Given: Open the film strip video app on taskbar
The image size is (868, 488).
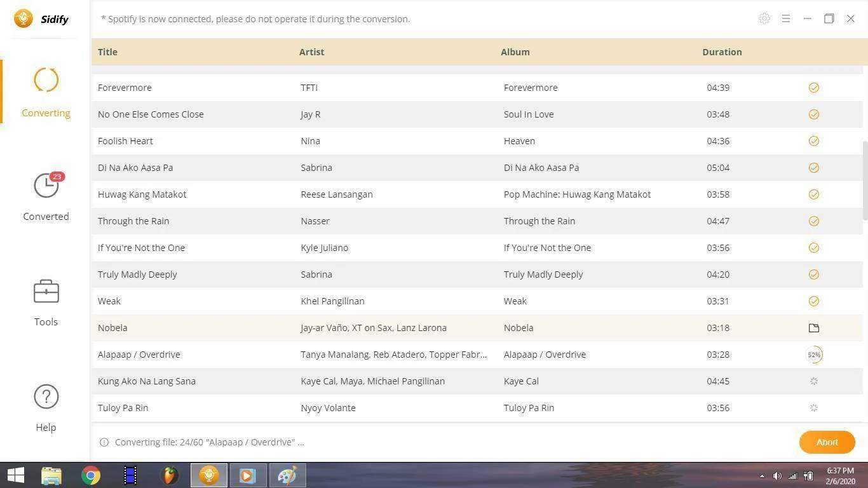Looking at the screenshot, I should [x=130, y=475].
